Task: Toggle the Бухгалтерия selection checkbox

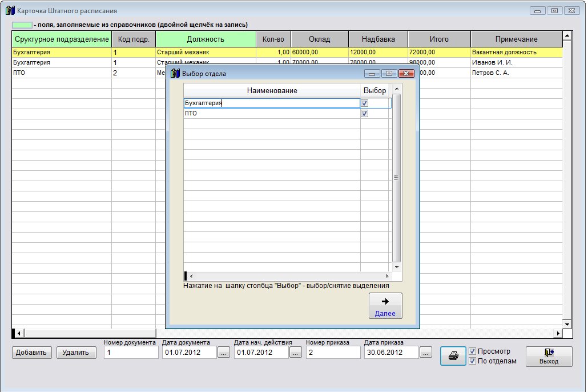Action: coord(364,103)
